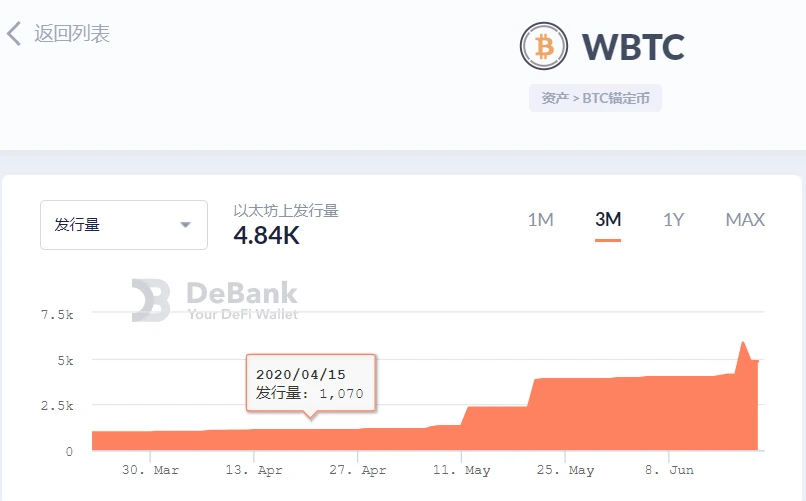This screenshot has width=806, height=501.
Task: Click the 2020/04/15 chart tooltip
Action: click(311, 383)
